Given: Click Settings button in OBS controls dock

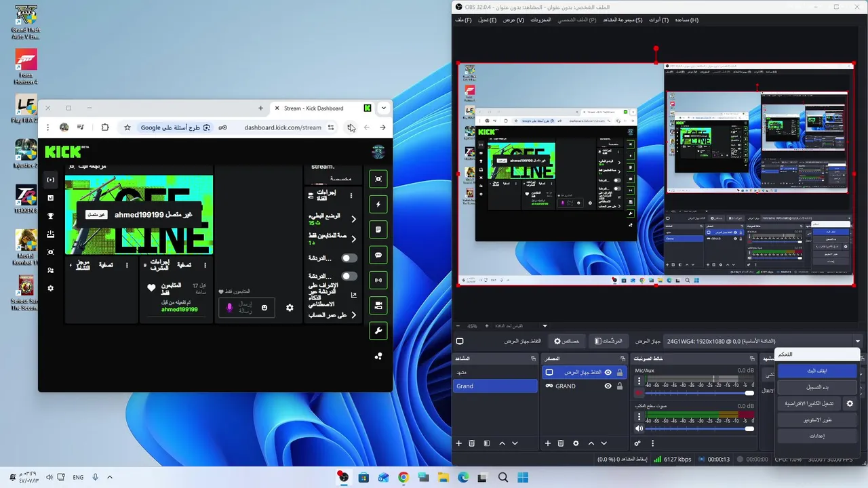Looking at the screenshot, I should (817, 436).
